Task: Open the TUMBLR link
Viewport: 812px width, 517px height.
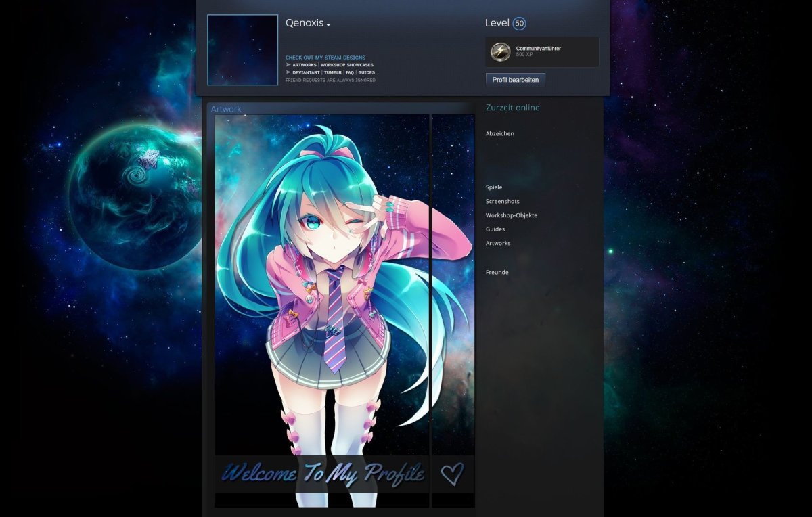Action: click(x=332, y=72)
